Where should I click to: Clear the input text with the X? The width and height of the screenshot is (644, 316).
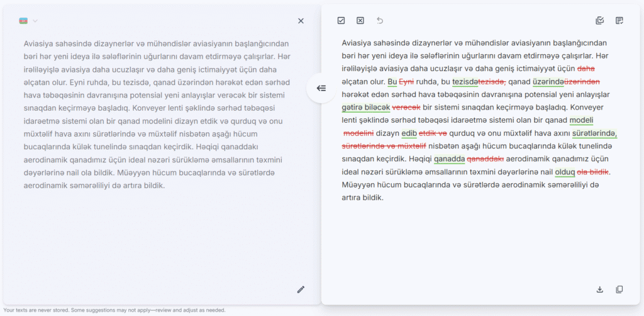click(x=301, y=21)
